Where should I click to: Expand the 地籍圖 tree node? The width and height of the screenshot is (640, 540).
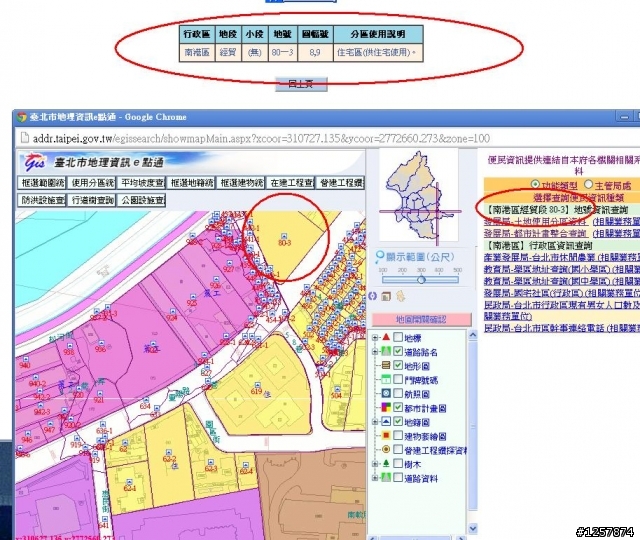(x=375, y=422)
